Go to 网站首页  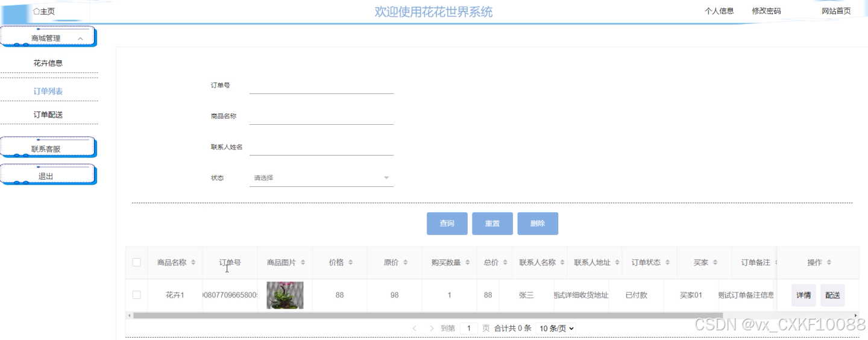pyautogui.click(x=836, y=11)
